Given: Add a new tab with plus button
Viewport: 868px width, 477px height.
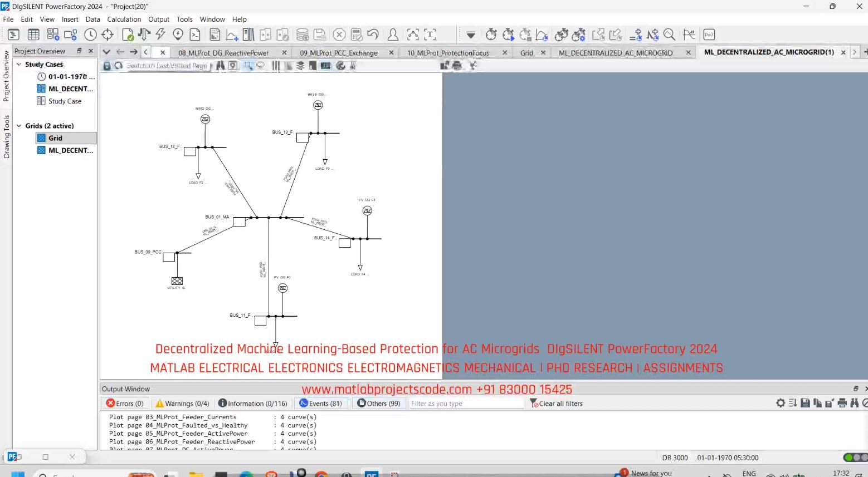Looking at the screenshot, I should (865, 52).
